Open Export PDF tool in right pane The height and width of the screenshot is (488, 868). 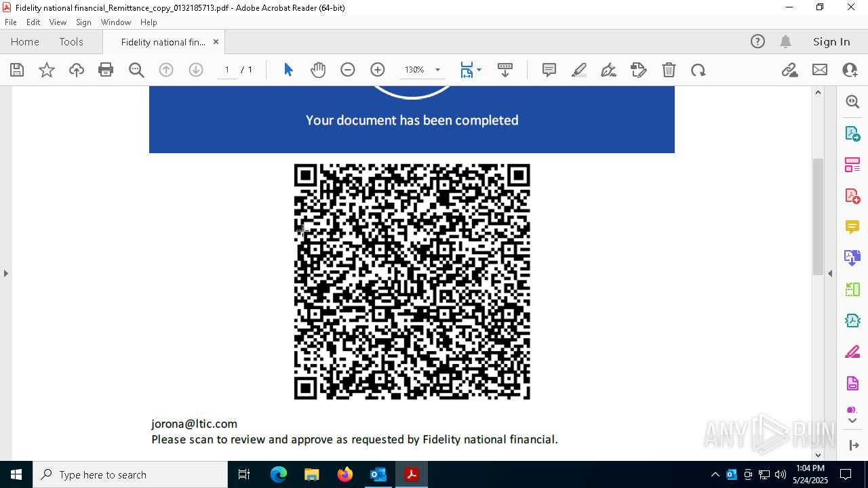click(x=852, y=134)
